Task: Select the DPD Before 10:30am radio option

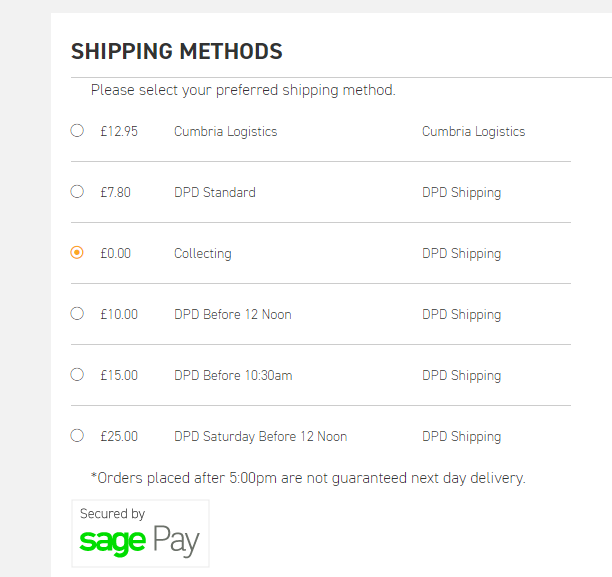Action: coord(77,374)
